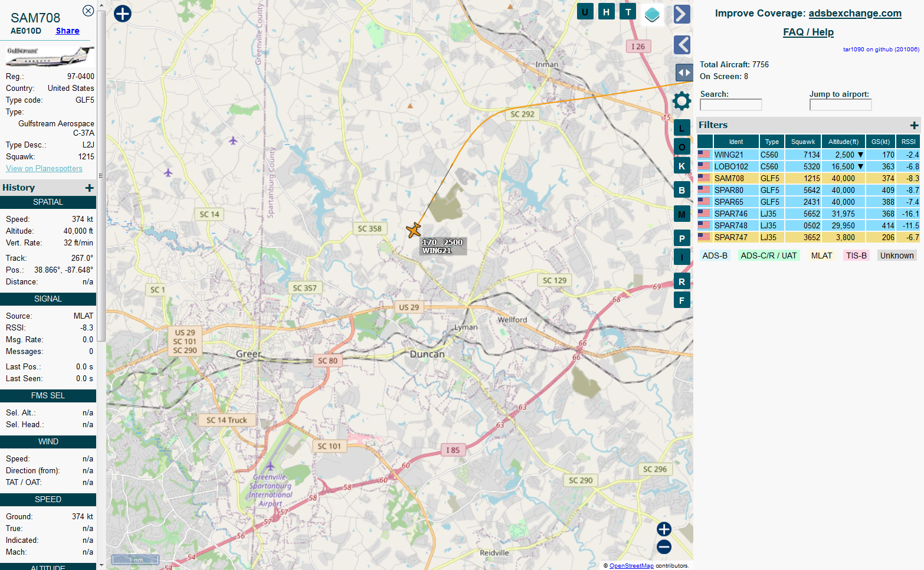Select the SPAR65 aircraft row

coord(809,202)
